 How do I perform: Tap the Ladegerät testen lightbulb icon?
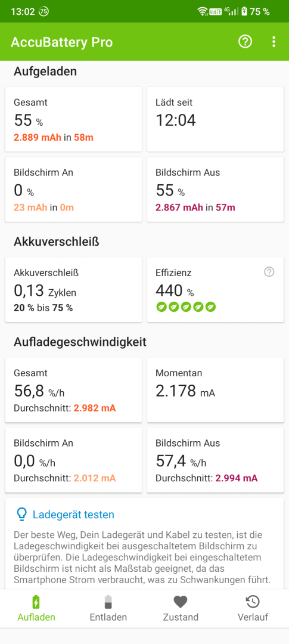21,514
